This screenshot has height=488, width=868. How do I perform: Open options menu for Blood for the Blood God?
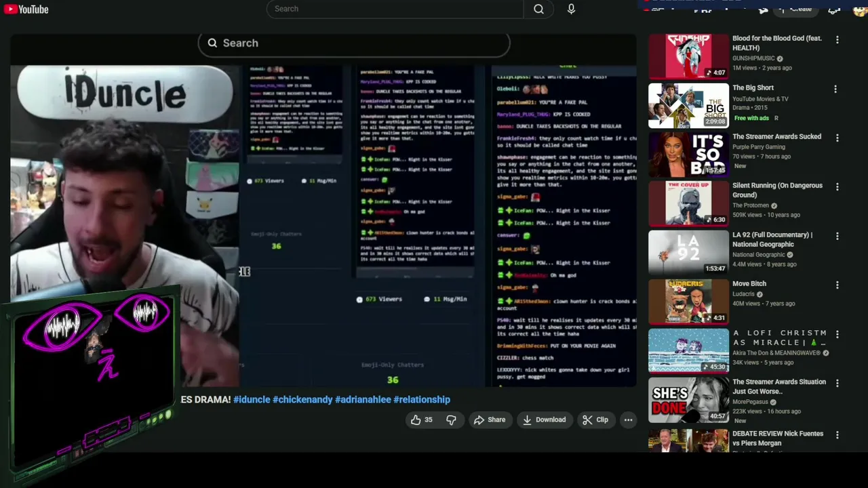click(x=837, y=40)
